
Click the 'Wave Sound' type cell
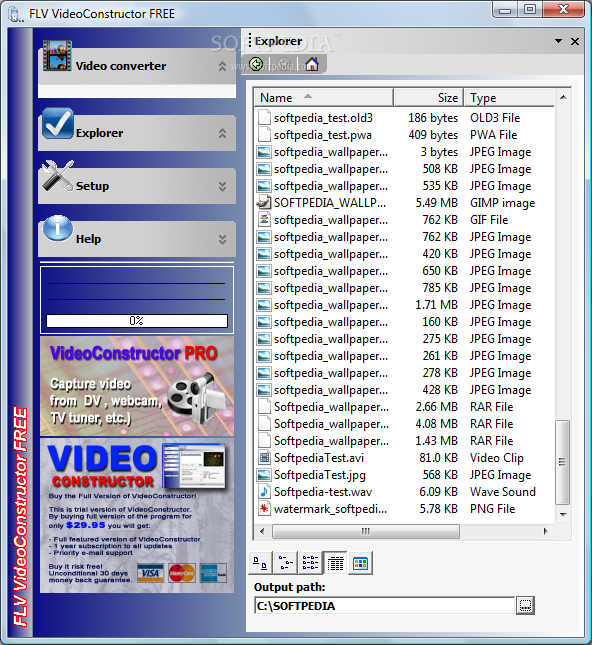(x=503, y=492)
